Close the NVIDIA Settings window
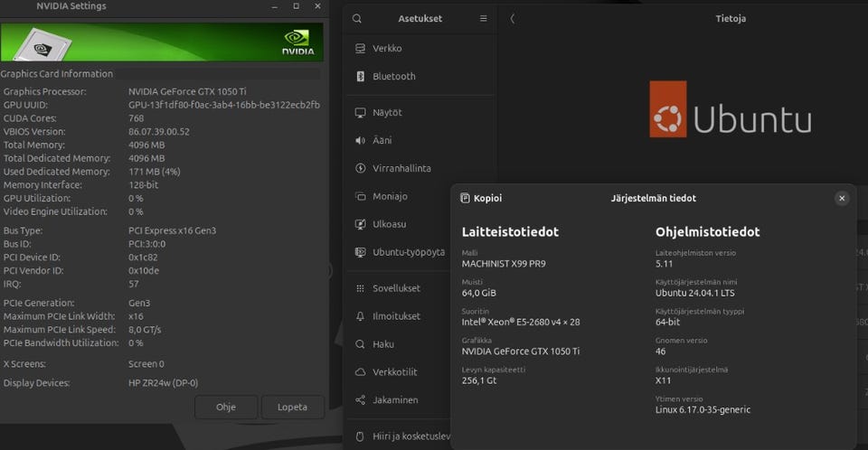This screenshot has width=868, height=450. [317, 6]
